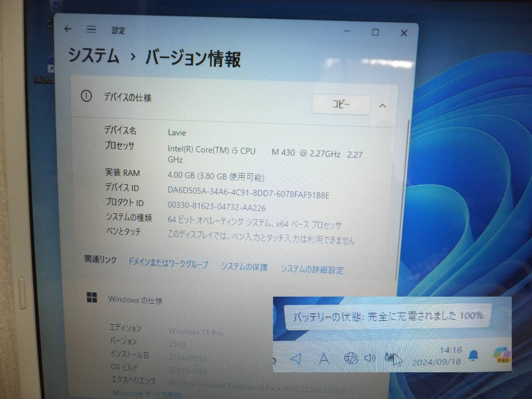Select product ID 00330-81623-04732-AA226
The height and width of the screenshot is (399, 532).
(217, 207)
